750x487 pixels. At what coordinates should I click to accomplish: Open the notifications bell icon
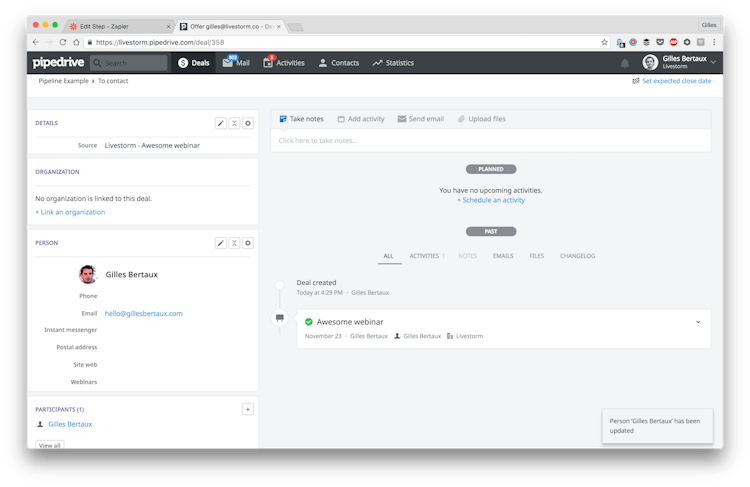coord(625,63)
